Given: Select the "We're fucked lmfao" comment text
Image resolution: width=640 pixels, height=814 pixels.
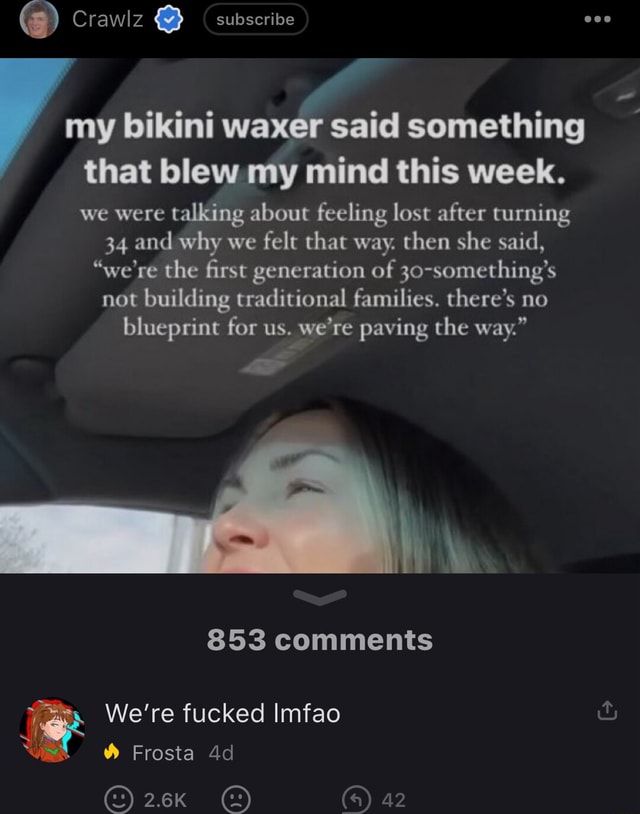Looking at the screenshot, I should point(223,713).
